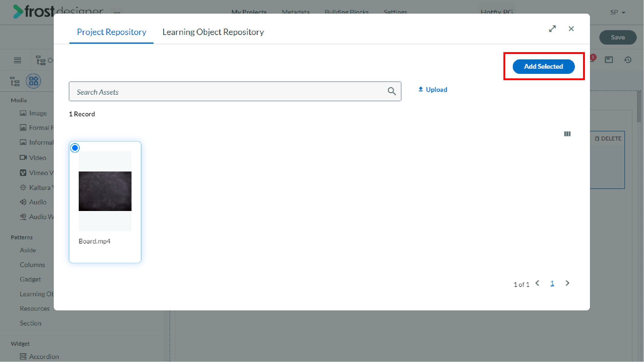Click the Hotfix PG project title
This screenshot has width=644, height=362.
497,12
